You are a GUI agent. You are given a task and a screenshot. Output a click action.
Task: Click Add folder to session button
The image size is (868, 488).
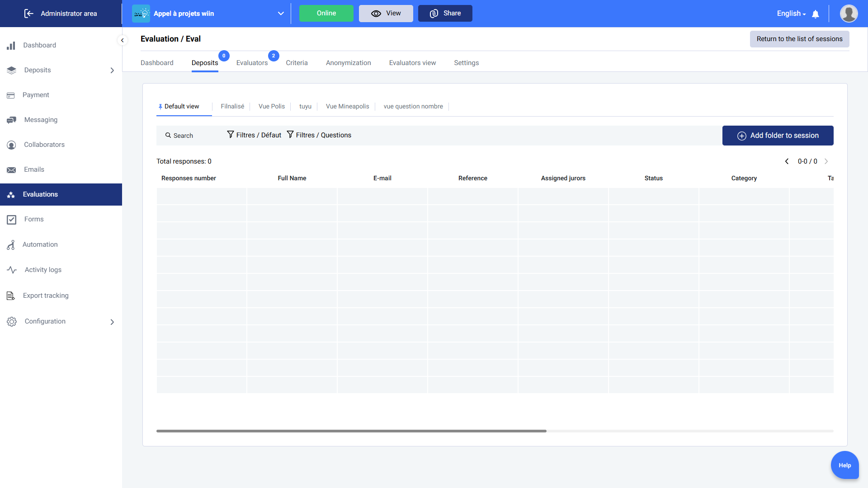(x=778, y=136)
